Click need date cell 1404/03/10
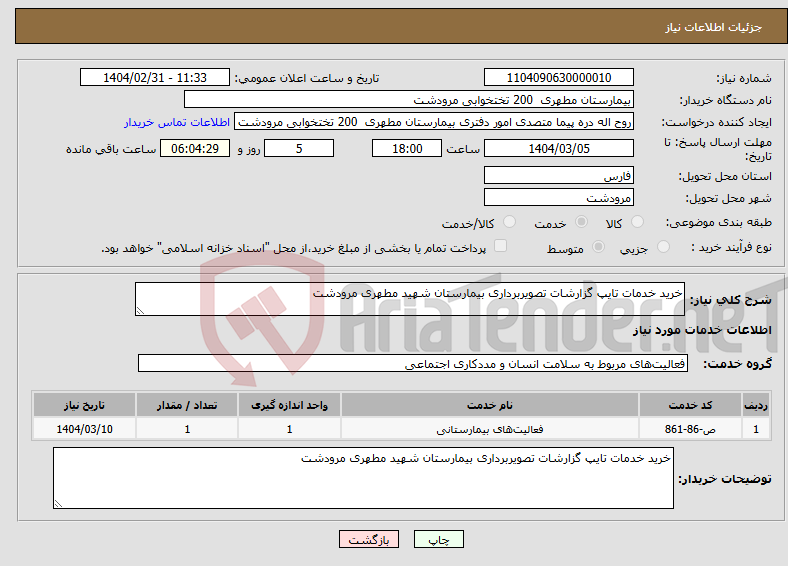This screenshot has width=788, height=566. pos(84,429)
